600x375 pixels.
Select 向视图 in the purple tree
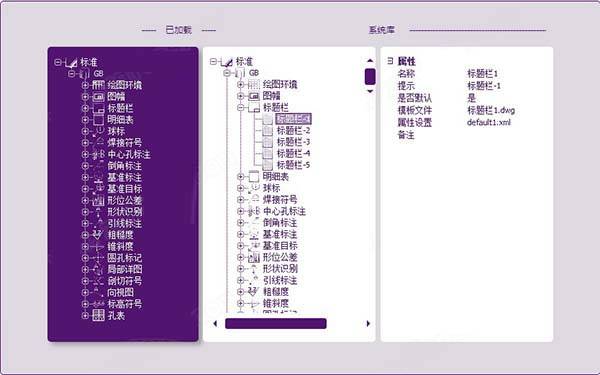120,293
